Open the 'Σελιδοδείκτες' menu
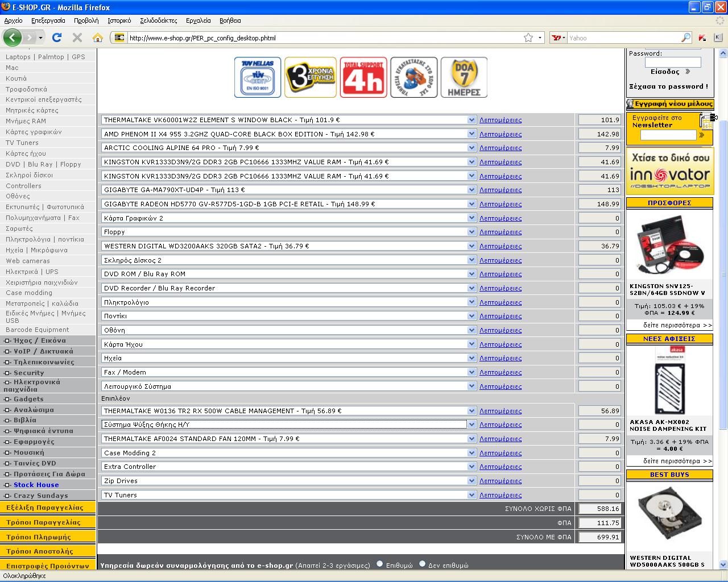This screenshot has height=582, width=728. tap(158, 20)
